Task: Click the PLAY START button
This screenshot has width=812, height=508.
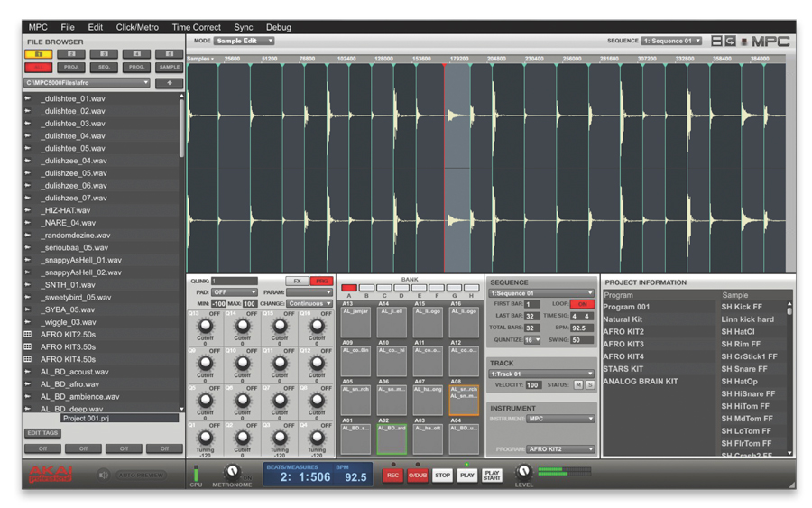Action: coord(492,475)
